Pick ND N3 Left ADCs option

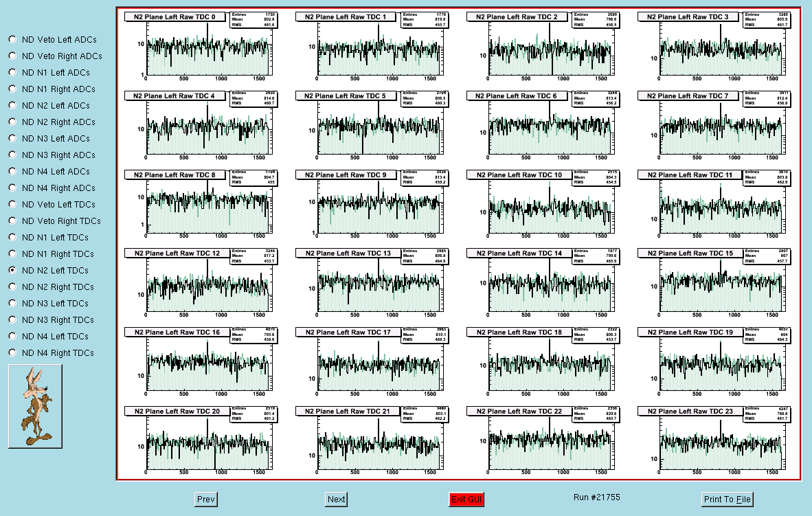[x=12, y=138]
